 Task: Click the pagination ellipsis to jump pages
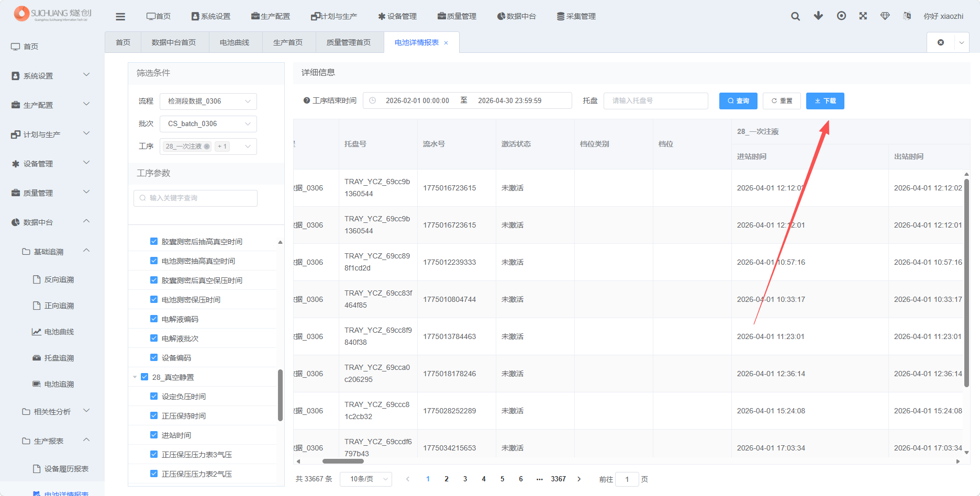[x=540, y=479]
